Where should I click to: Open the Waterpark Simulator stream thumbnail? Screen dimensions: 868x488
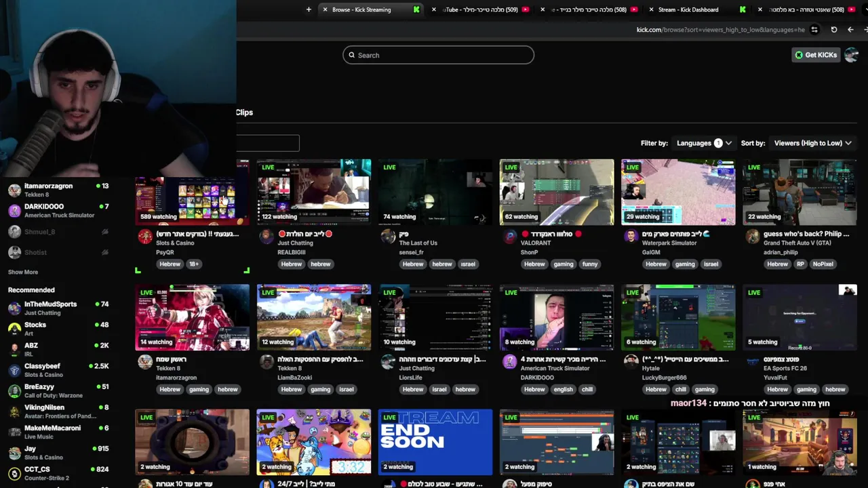678,192
